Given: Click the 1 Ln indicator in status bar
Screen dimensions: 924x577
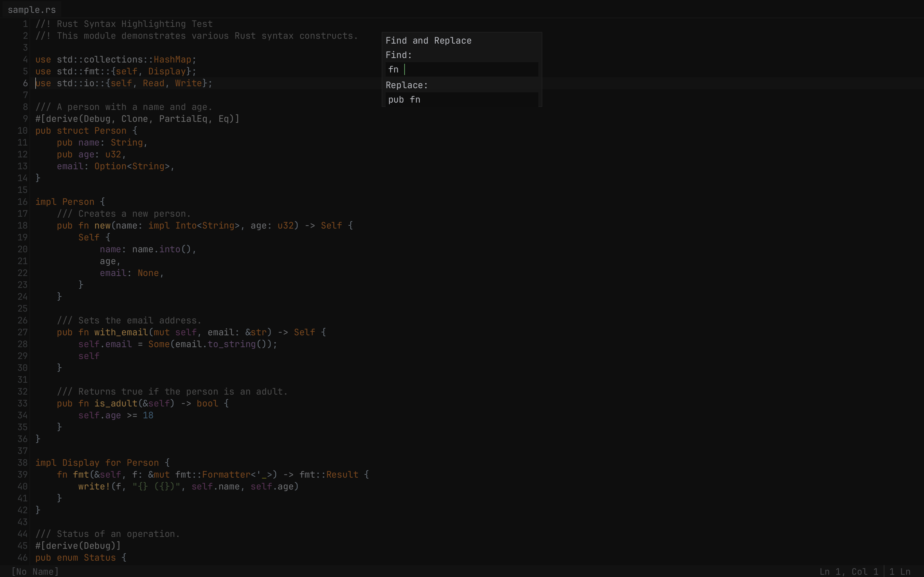Looking at the screenshot, I should 900,571.
